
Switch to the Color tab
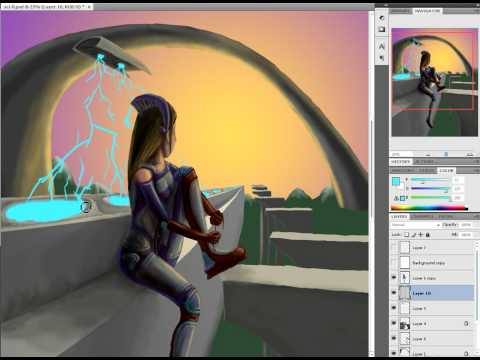tap(446, 170)
